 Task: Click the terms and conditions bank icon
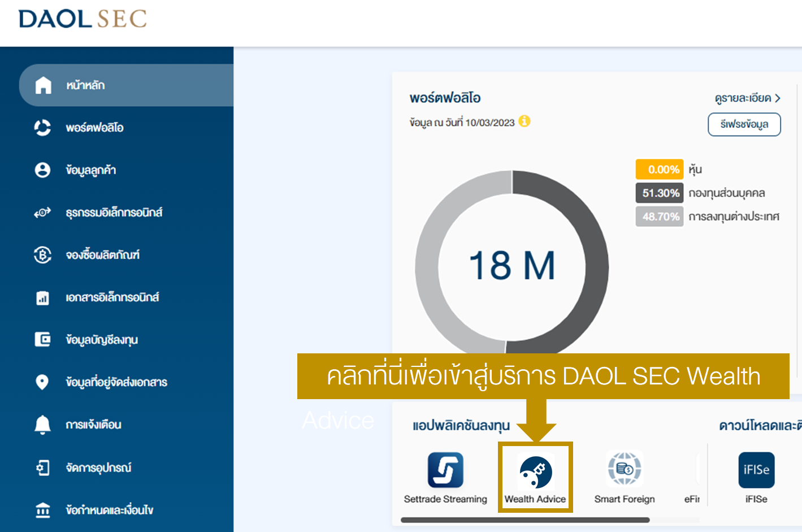(42, 510)
